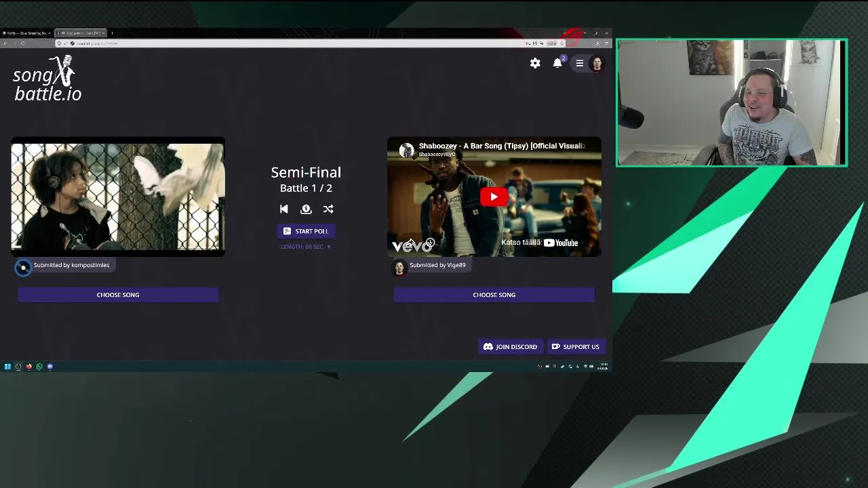Shuffle the battle with the shuffle icon
Viewport: 868px width, 488px height.
[328, 209]
